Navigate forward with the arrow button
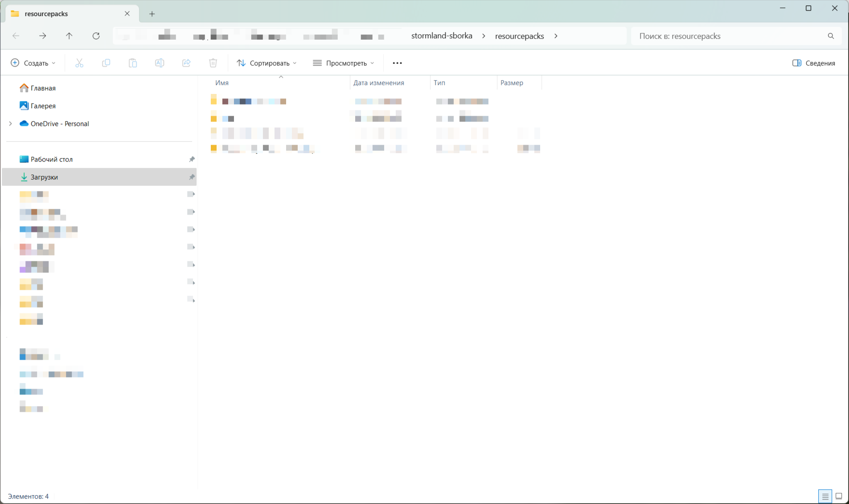849x504 pixels. tap(42, 36)
